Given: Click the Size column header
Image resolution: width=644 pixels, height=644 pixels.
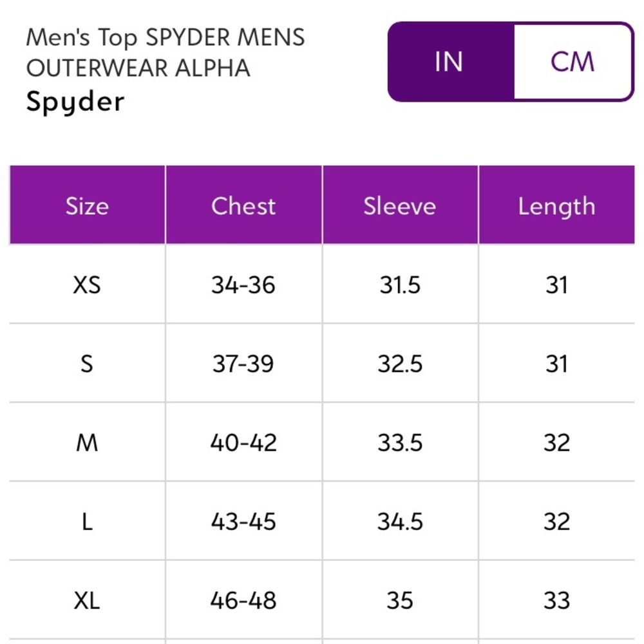Looking at the screenshot, I should click(87, 206).
